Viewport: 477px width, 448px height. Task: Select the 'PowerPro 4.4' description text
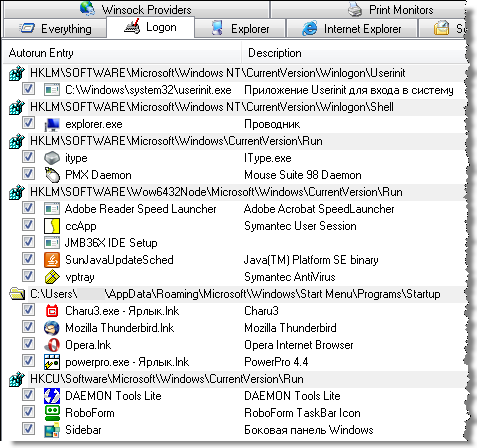[276, 362]
